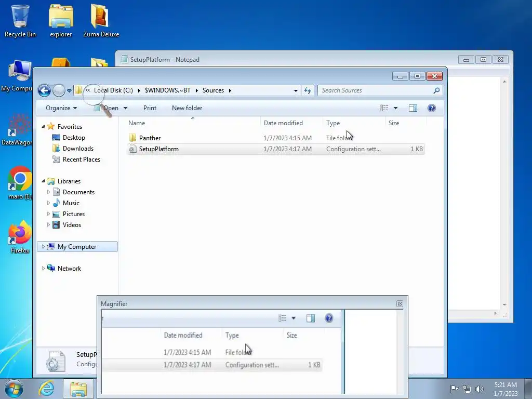This screenshot has width=532, height=399.
Task: Open the Organize menu
Action: click(61, 108)
